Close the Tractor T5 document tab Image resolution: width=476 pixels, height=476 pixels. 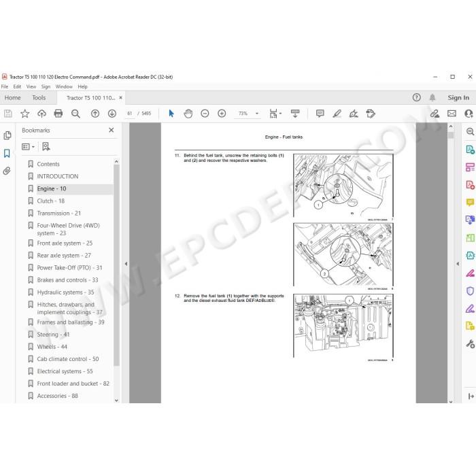pyautogui.click(x=120, y=98)
